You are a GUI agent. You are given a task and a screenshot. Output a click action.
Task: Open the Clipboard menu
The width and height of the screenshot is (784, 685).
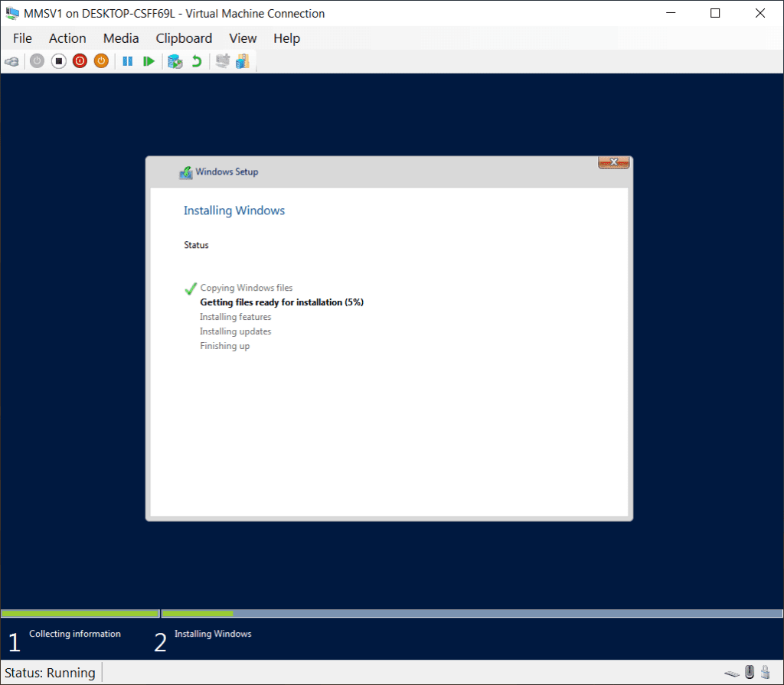point(184,38)
